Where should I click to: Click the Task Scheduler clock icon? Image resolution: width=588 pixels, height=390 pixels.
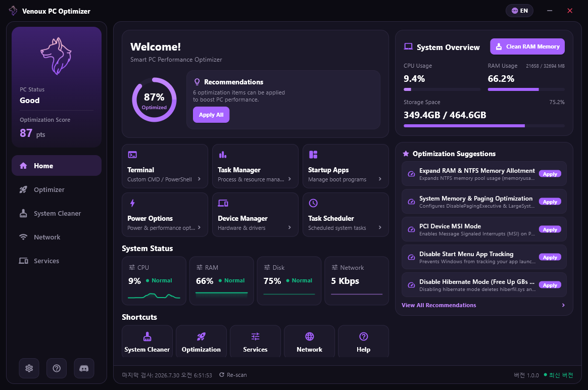(x=313, y=203)
